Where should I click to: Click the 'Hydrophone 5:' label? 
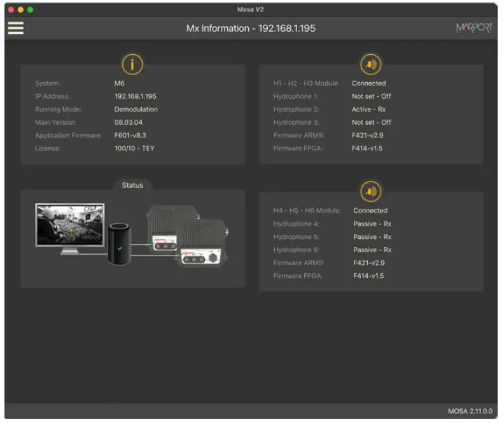297,237
